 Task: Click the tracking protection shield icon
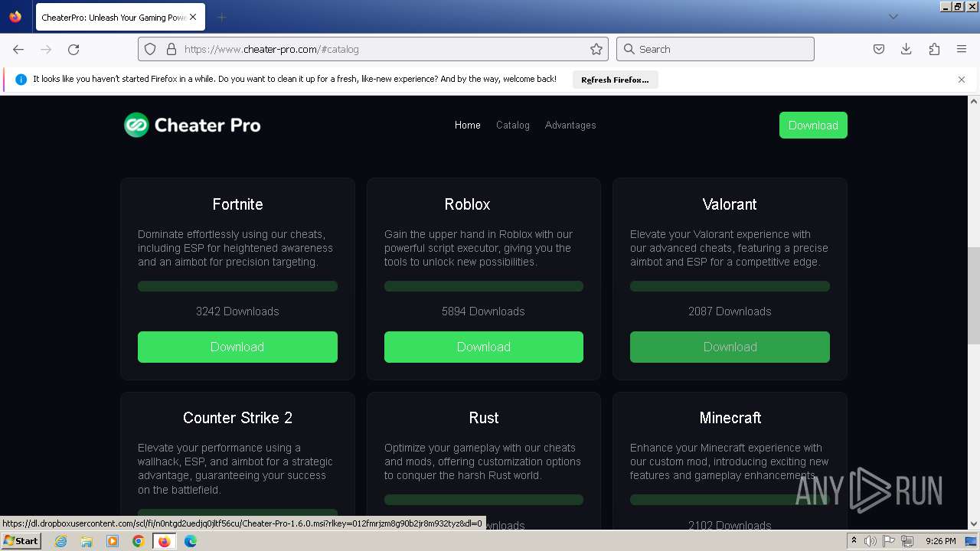tap(150, 49)
